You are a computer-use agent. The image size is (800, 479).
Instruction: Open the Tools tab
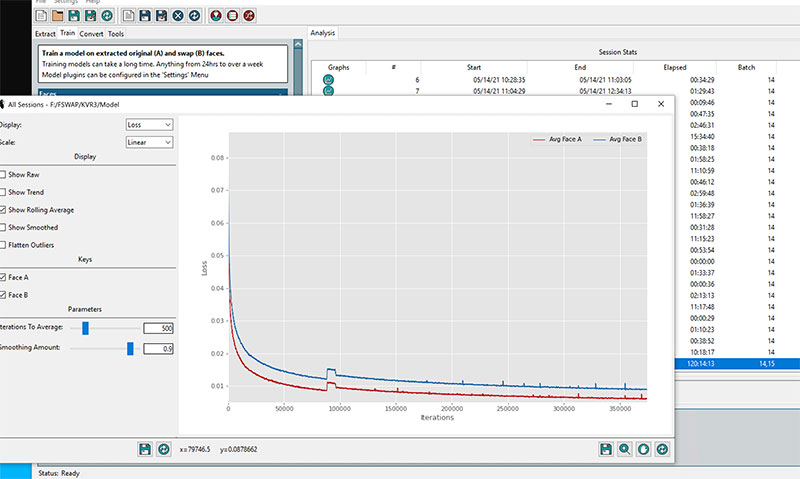[116, 34]
